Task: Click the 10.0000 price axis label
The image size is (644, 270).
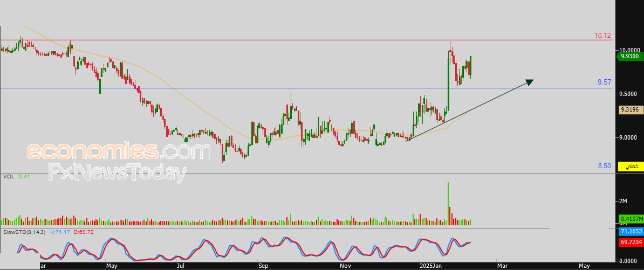Action: click(629, 50)
